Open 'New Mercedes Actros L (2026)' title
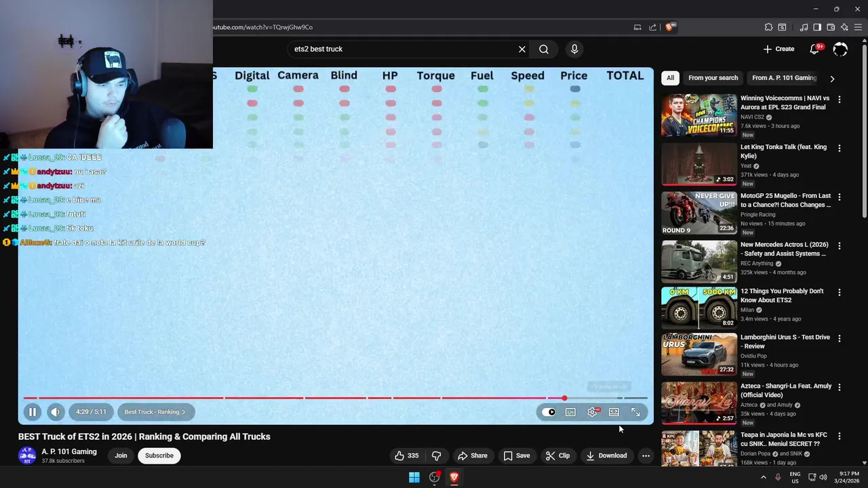868x488 pixels. (785, 249)
